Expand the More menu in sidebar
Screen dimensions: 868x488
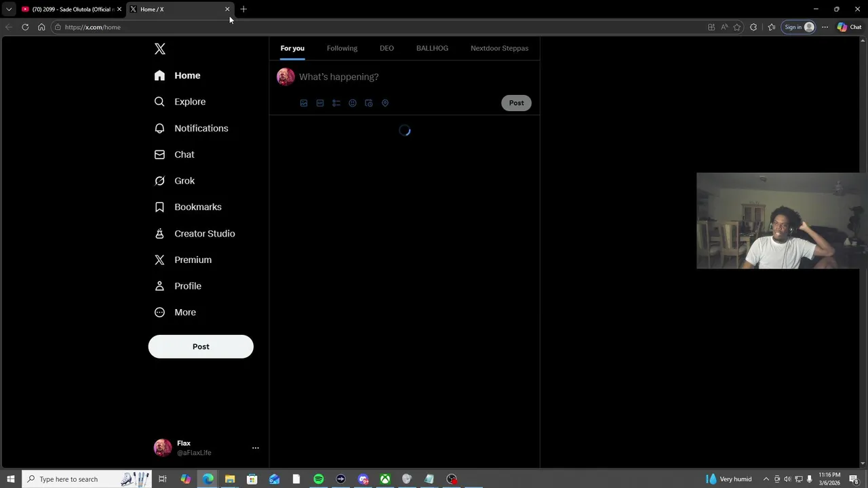[176, 312]
